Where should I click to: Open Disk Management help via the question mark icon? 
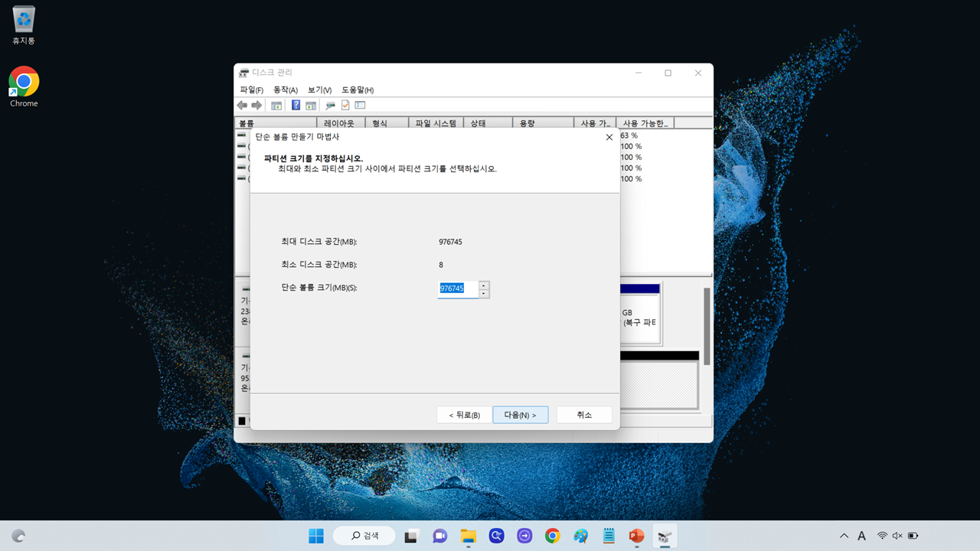pos(296,105)
